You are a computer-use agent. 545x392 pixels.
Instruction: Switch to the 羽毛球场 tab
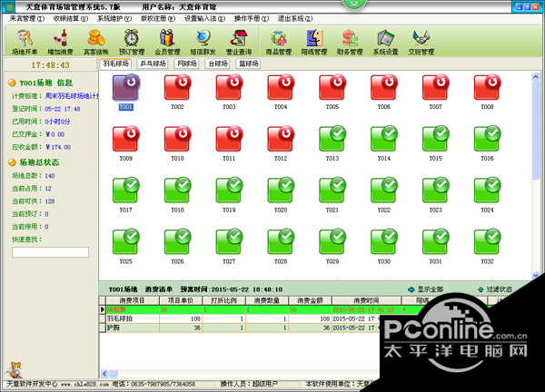coord(115,64)
